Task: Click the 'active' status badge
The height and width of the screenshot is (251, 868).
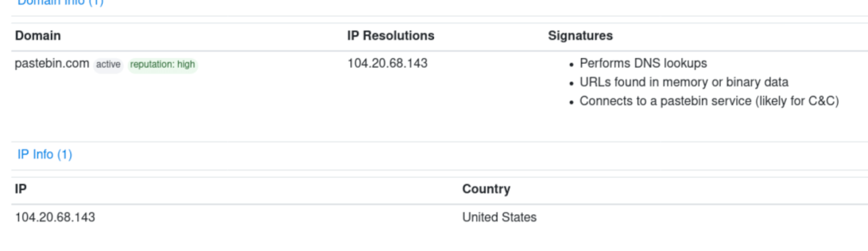Action: (108, 65)
